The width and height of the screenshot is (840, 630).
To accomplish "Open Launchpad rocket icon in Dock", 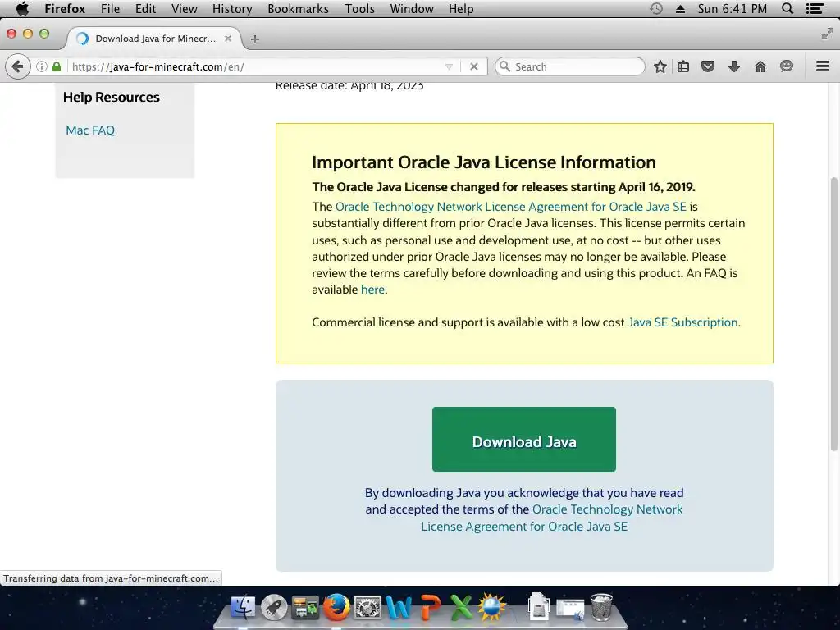I will pyautogui.click(x=274, y=608).
